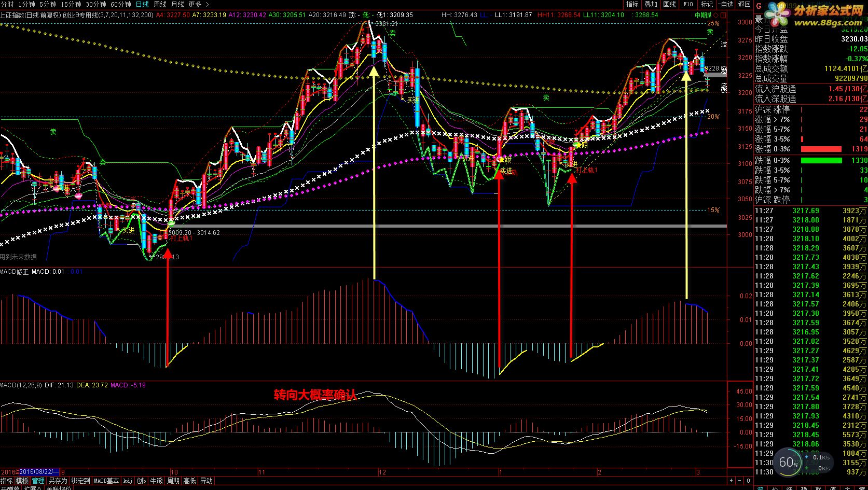Apply the 周期 indicator template

(173, 481)
